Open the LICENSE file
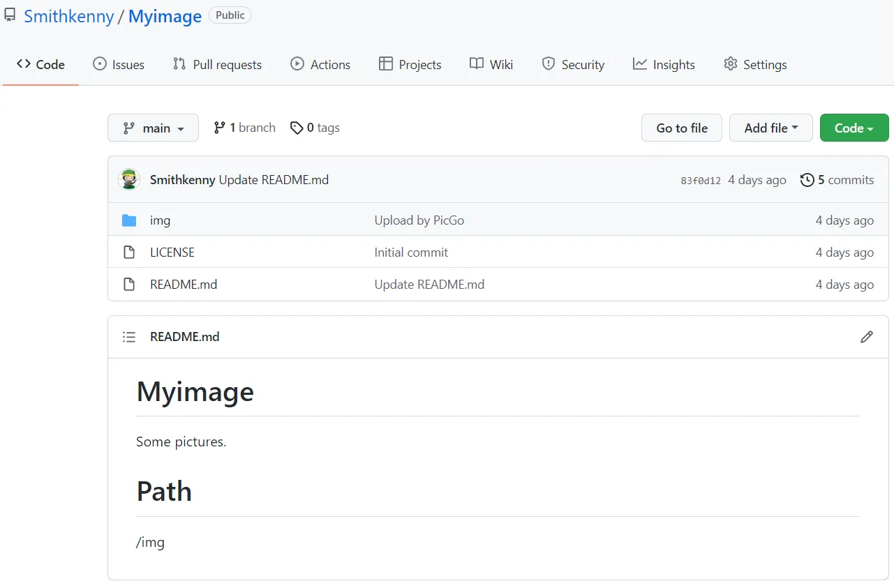 click(x=172, y=252)
